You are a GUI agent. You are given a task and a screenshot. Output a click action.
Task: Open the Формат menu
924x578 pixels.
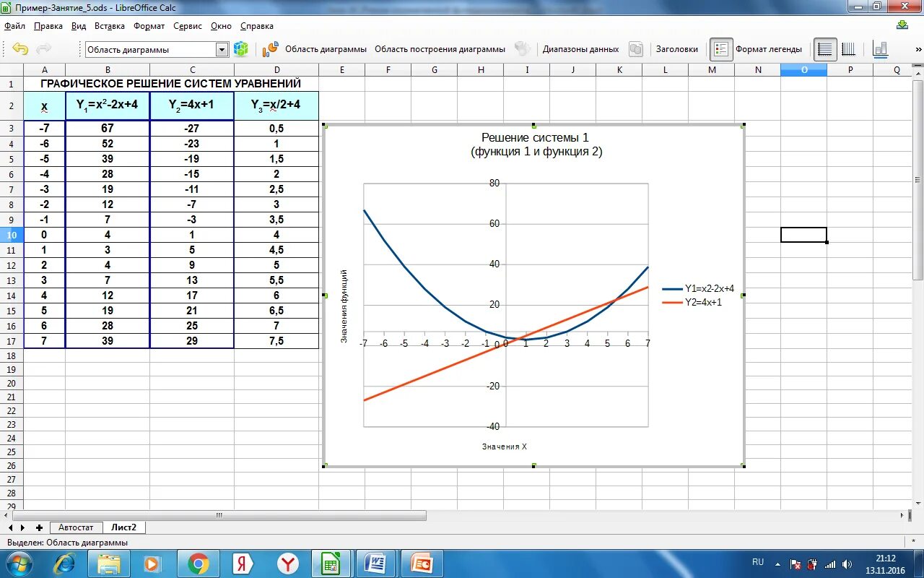point(149,26)
